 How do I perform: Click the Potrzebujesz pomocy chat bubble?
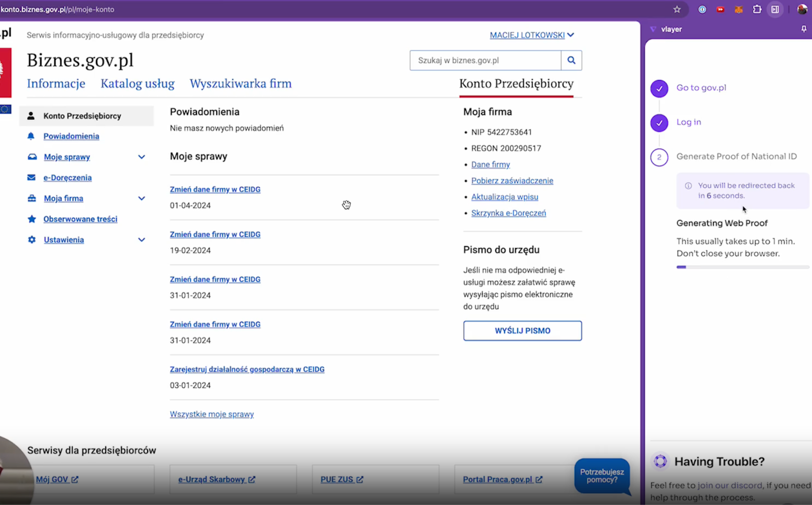pyautogui.click(x=602, y=476)
